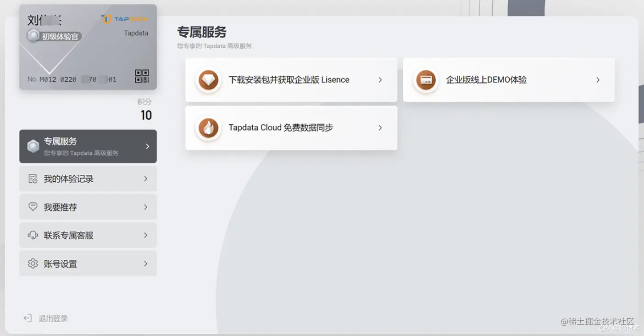
Task: Click the logout icon beside 退出登录
Action: [x=28, y=319]
